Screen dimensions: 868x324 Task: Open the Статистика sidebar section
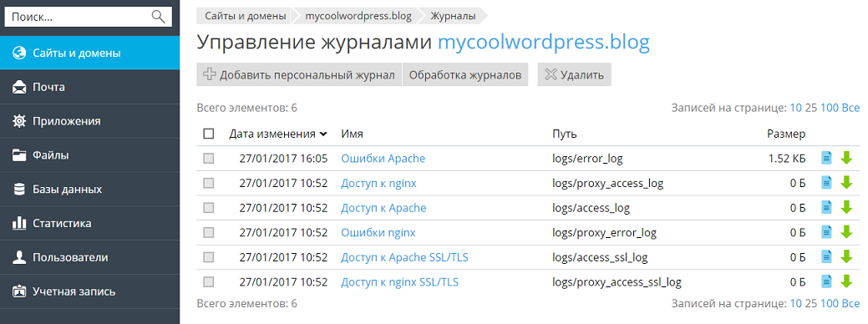tap(89, 223)
